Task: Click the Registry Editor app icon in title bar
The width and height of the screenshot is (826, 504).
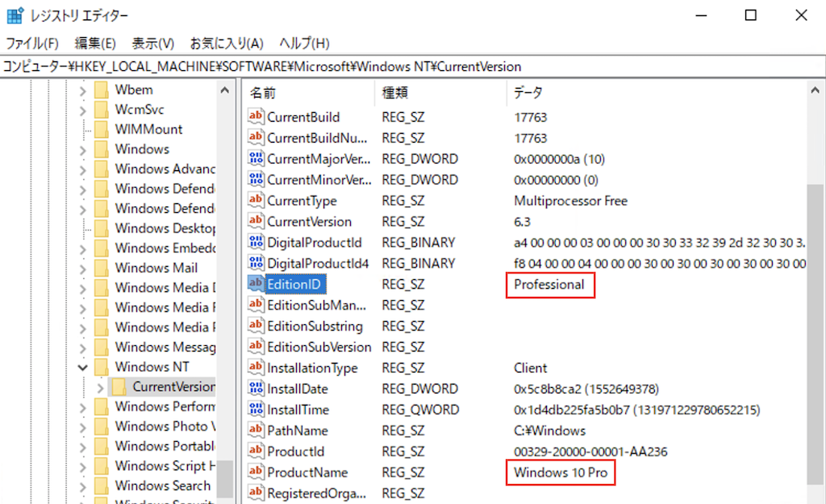Action: coord(15,16)
